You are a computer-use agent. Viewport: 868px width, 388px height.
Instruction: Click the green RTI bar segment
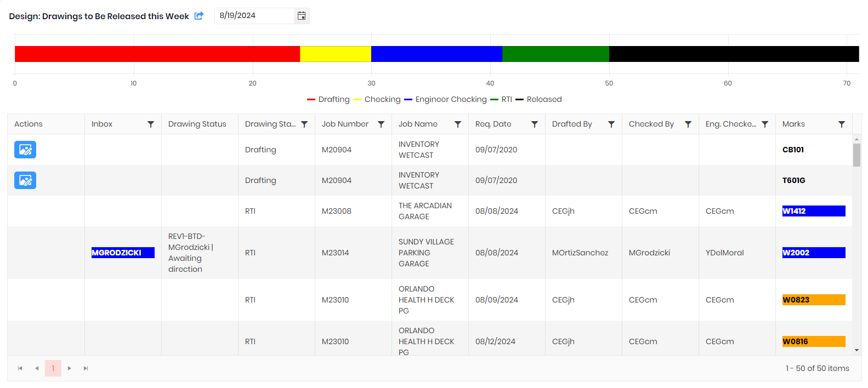555,54
